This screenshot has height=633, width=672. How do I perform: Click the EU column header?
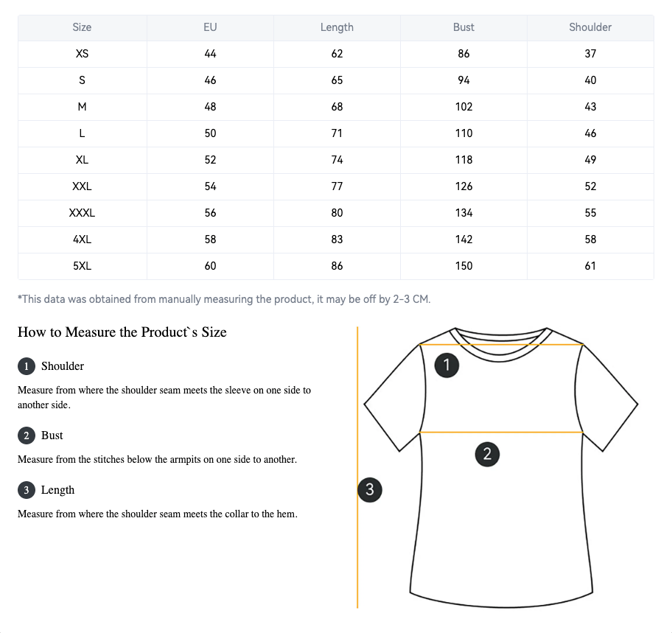(210, 27)
